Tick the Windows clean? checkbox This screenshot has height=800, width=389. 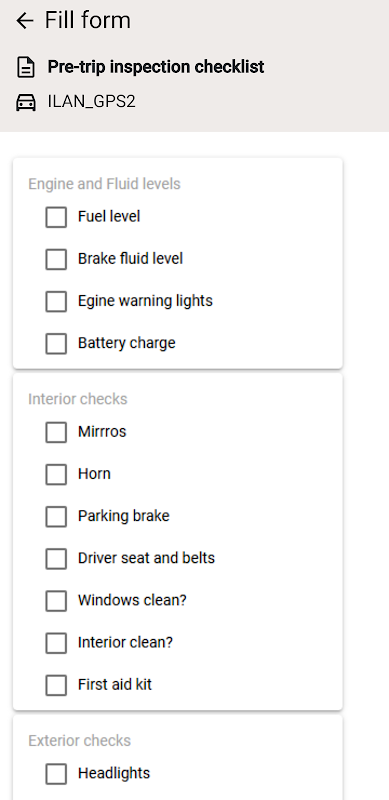point(56,601)
